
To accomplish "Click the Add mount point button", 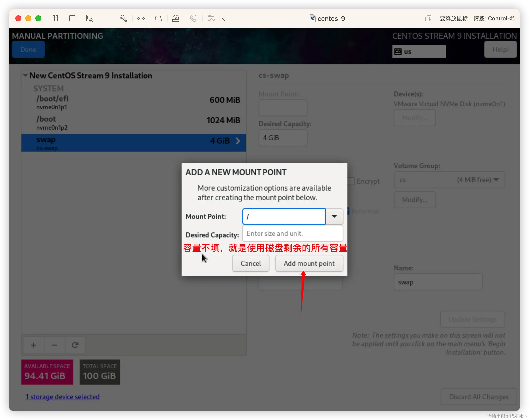I will tap(309, 263).
